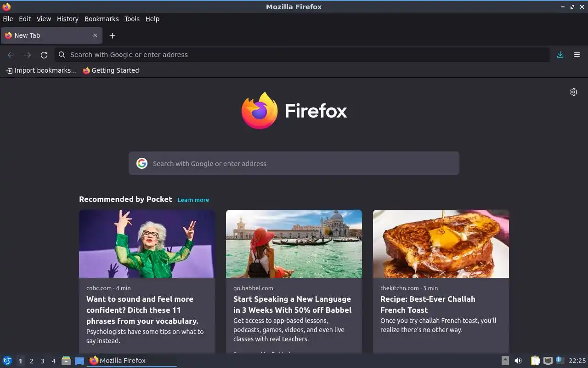Click the 'Recommended by Pocket' heading
Image resolution: width=588 pixels, height=368 pixels.
(x=125, y=199)
